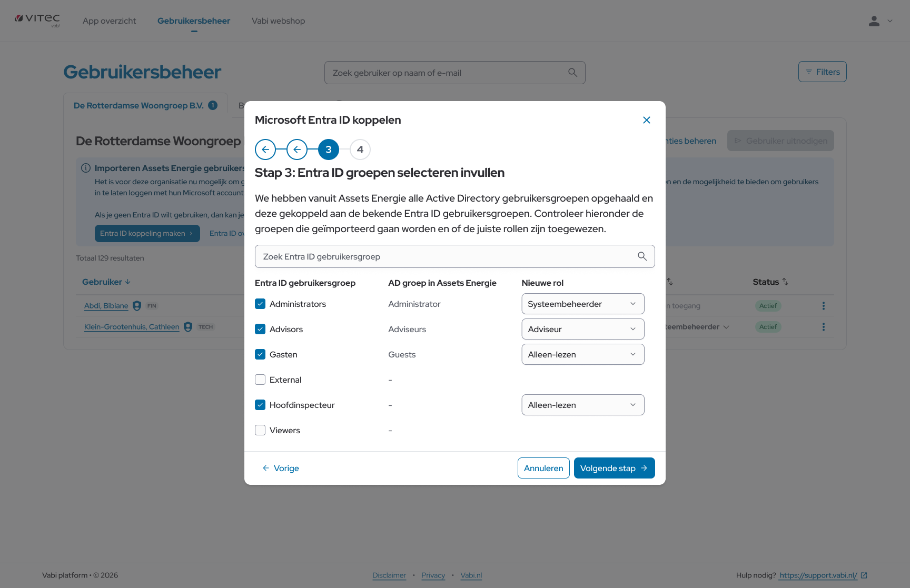The image size is (910, 588).
Task: Click the user account icon
Action: coord(874,21)
